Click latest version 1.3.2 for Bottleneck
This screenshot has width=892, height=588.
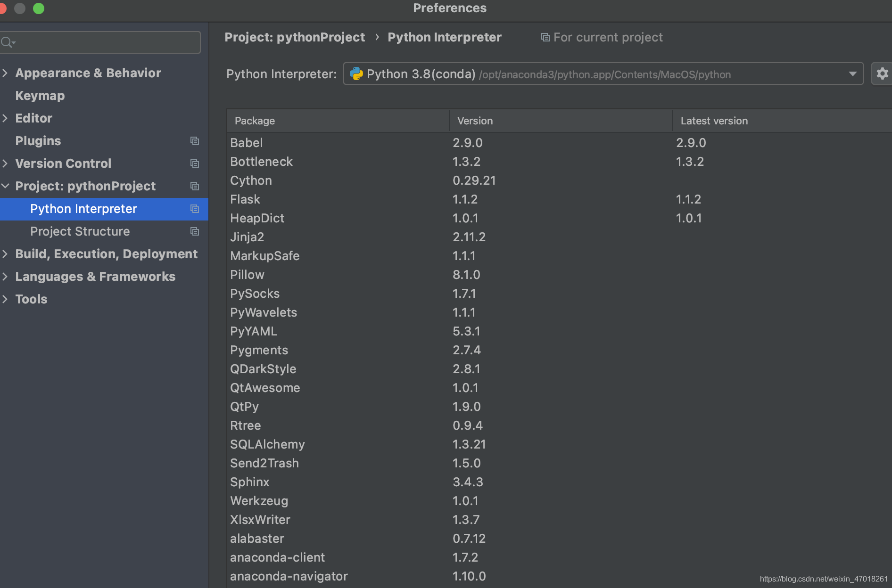690,162
